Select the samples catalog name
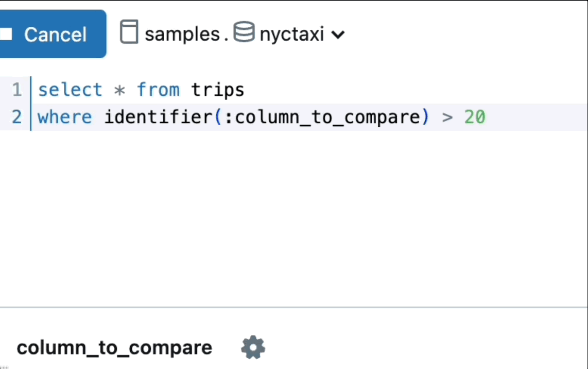The width and height of the screenshot is (588, 369). click(x=182, y=35)
